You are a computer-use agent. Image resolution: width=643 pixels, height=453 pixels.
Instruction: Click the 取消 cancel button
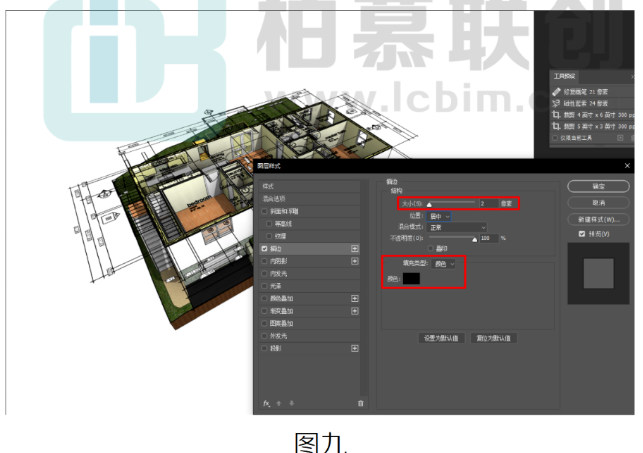click(x=598, y=203)
